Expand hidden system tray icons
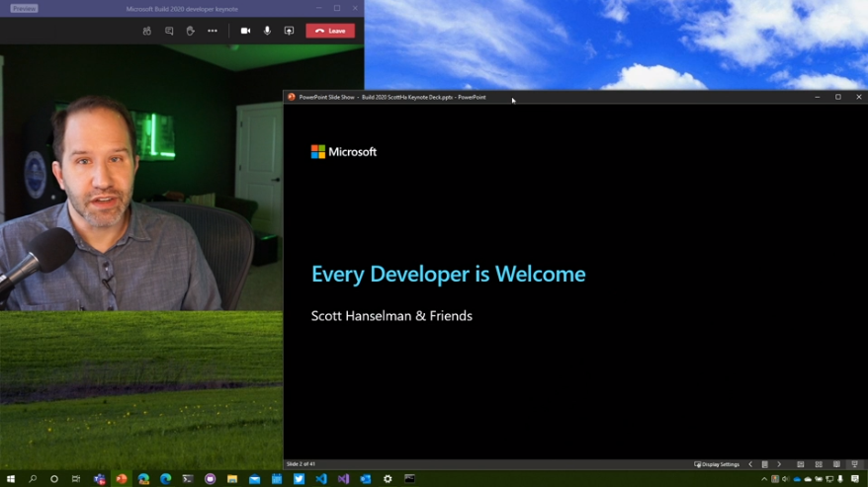The image size is (868, 487). (765, 479)
